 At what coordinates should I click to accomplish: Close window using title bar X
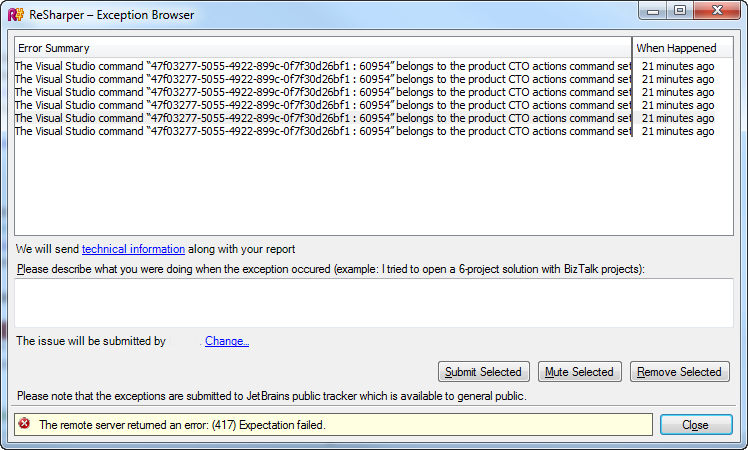click(x=717, y=10)
